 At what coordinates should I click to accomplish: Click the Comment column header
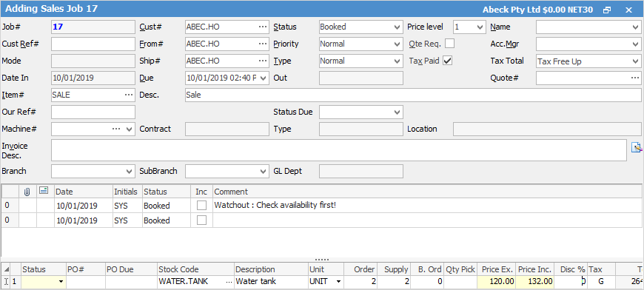coord(427,192)
